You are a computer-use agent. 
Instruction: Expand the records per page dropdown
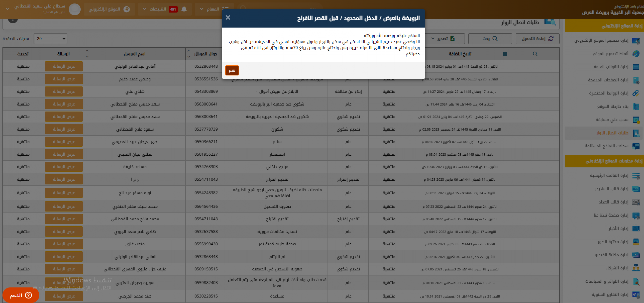pos(50,39)
